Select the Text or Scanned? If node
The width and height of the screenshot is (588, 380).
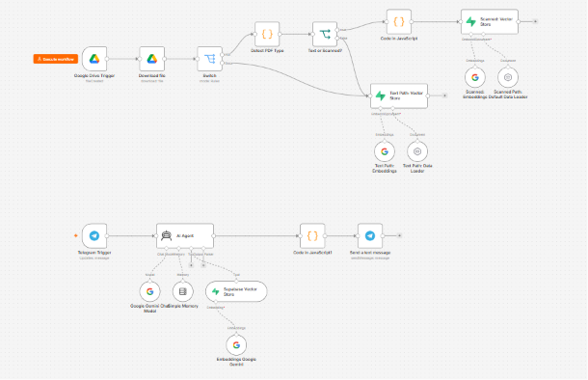coord(325,34)
